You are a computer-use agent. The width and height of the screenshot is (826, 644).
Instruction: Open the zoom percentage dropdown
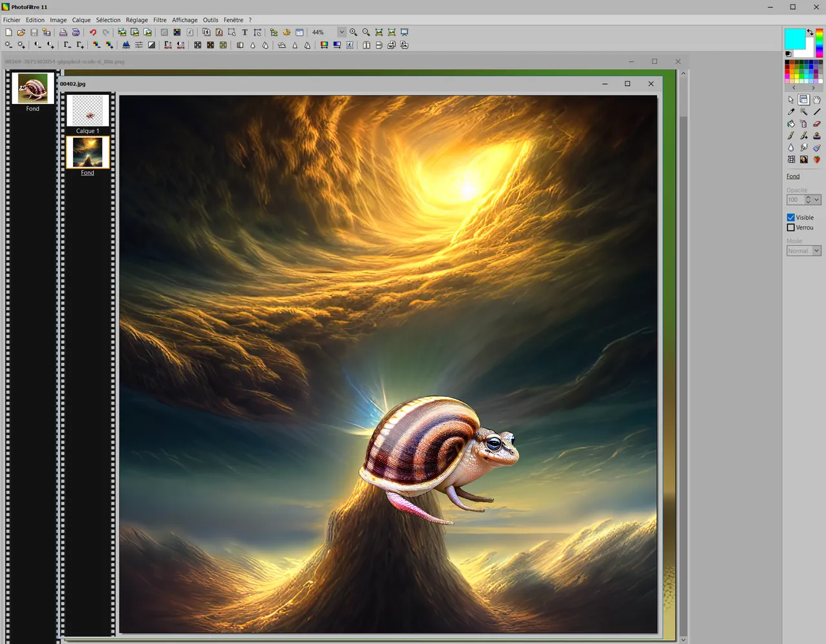[x=341, y=32]
